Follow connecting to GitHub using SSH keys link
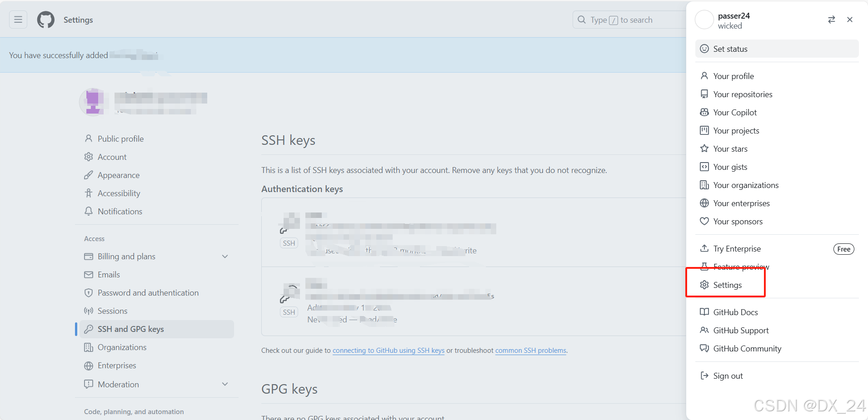Image resolution: width=868 pixels, height=420 pixels. pos(389,351)
